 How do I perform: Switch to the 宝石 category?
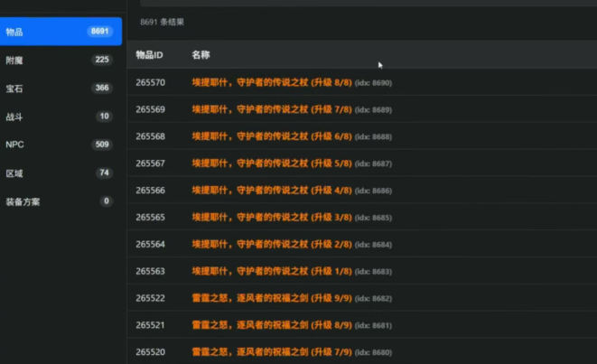(x=59, y=89)
